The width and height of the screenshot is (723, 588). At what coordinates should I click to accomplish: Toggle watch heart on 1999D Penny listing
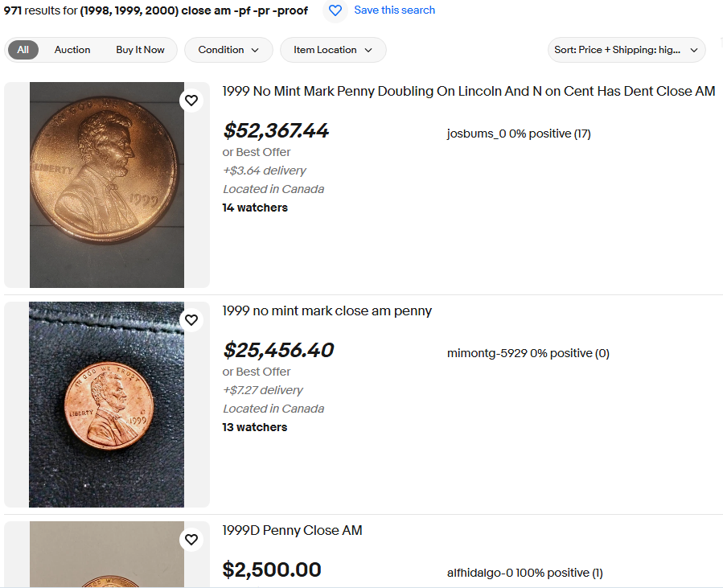(x=191, y=539)
